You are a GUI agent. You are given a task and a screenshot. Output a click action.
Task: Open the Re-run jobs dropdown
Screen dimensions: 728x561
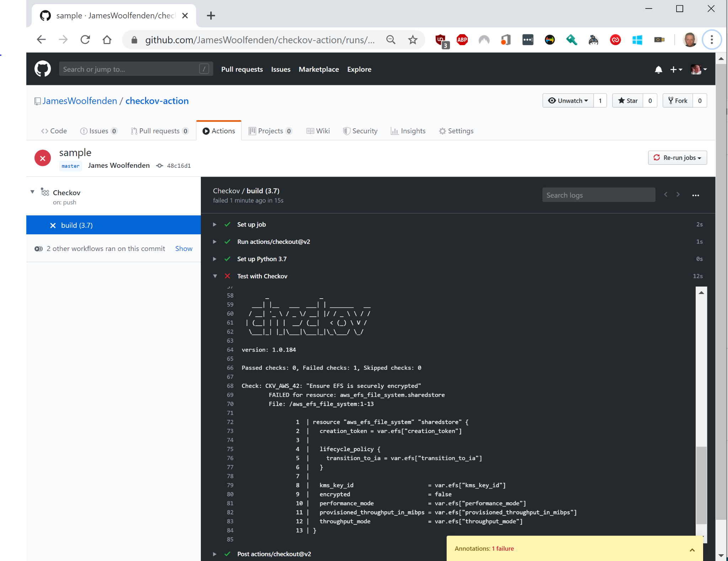pos(678,157)
